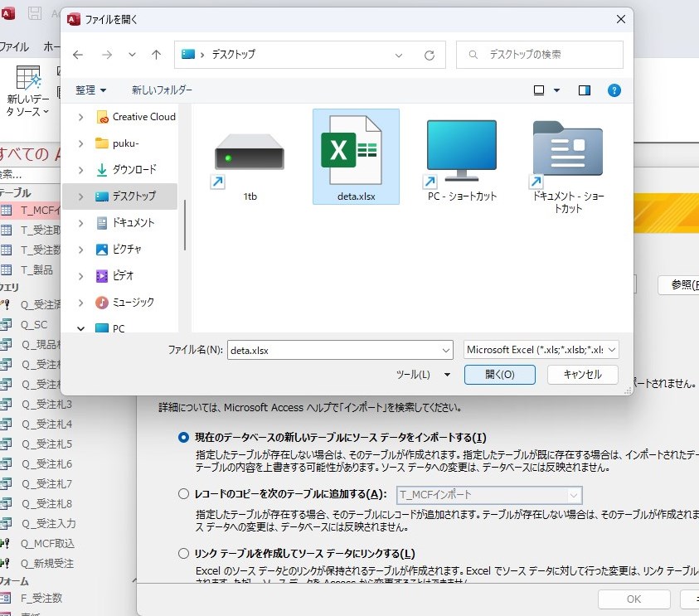Create a 新しいフォルダー

162,90
